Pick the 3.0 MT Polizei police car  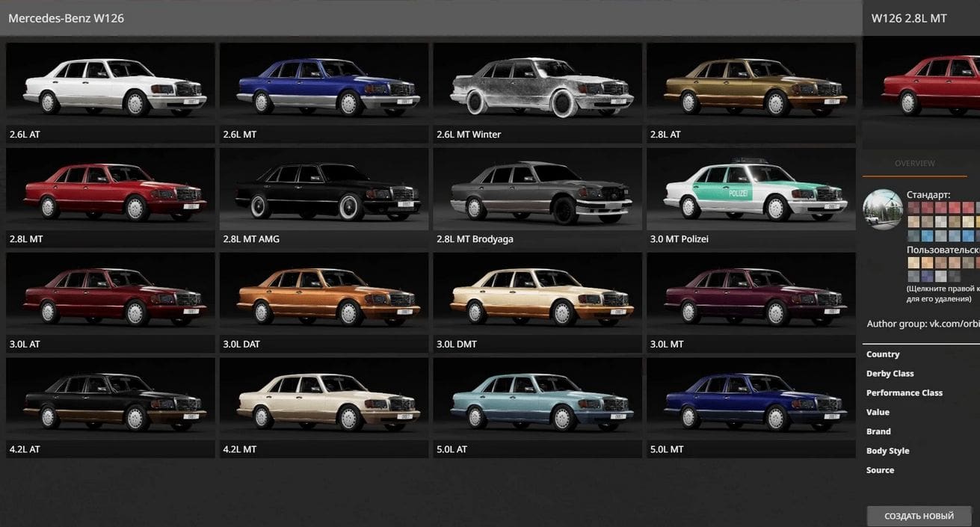click(x=751, y=191)
